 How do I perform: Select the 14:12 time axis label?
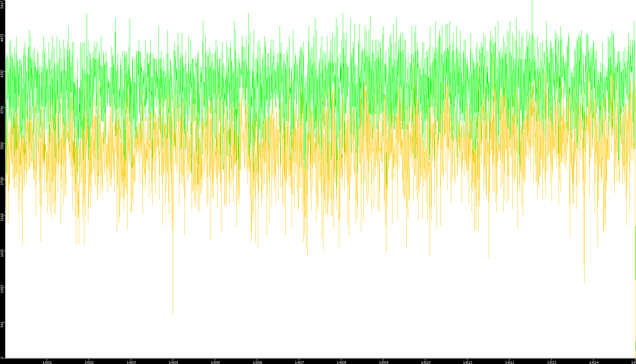point(510,362)
